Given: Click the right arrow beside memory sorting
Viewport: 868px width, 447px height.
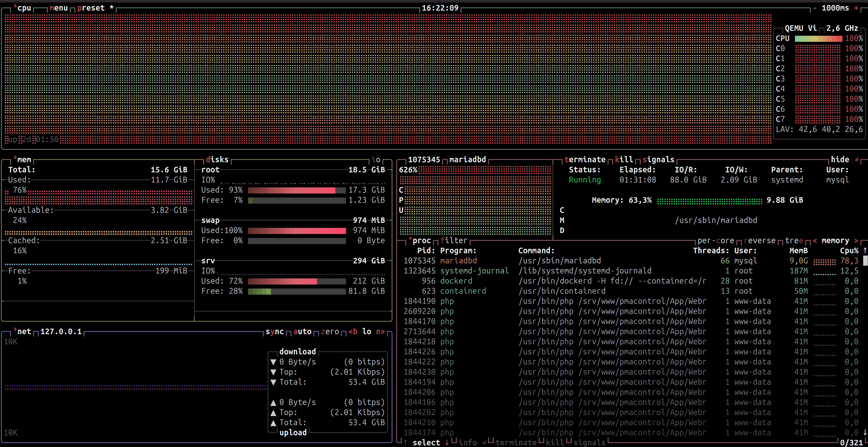Looking at the screenshot, I should pyautogui.click(x=856, y=241).
